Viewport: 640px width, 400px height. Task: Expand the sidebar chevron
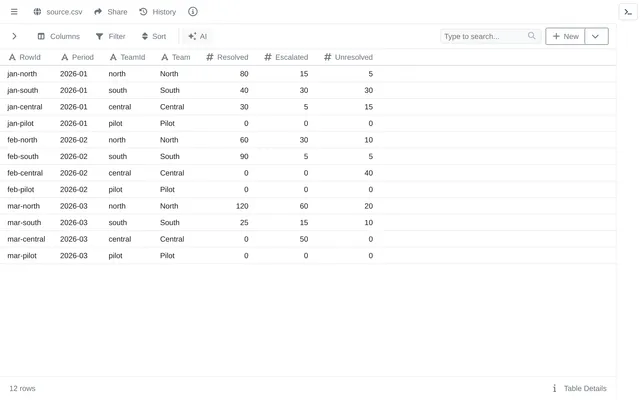point(14,36)
